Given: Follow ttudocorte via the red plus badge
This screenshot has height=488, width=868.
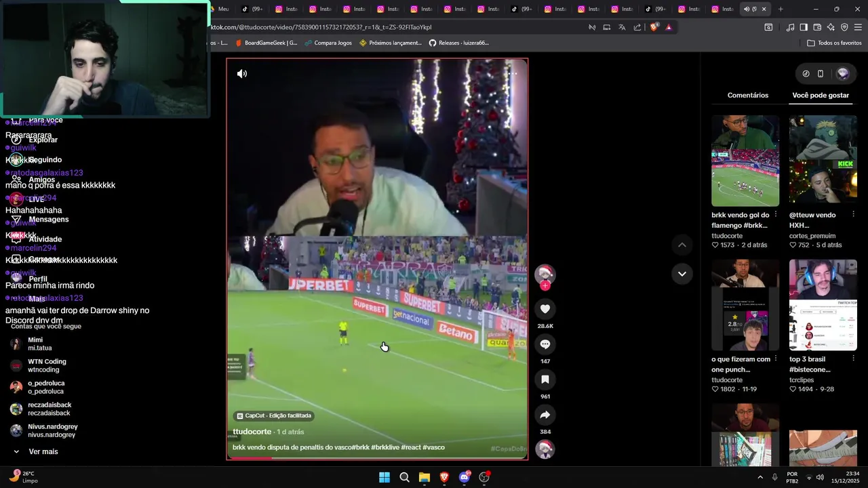Looking at the screenshot, I should tap(545, 286).
